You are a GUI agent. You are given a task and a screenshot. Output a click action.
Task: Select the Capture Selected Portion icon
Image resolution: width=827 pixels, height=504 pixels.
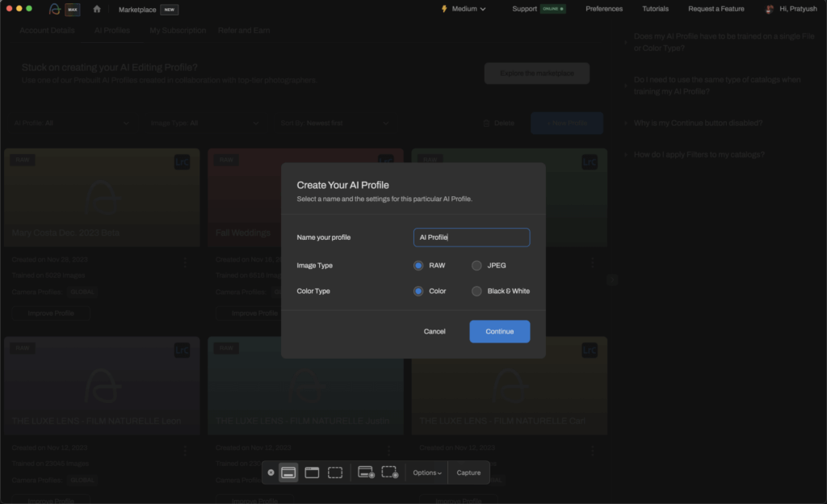pyautogui.click(x=335, y=472)
